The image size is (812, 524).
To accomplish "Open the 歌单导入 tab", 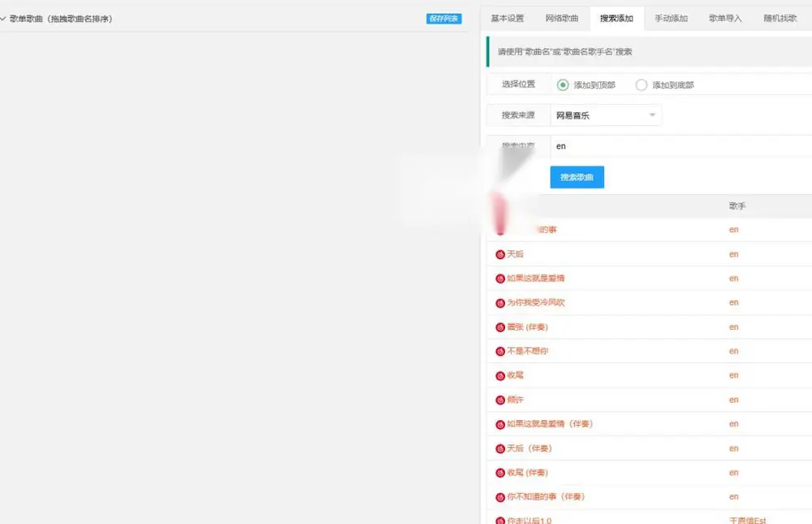I will [725, 19].
